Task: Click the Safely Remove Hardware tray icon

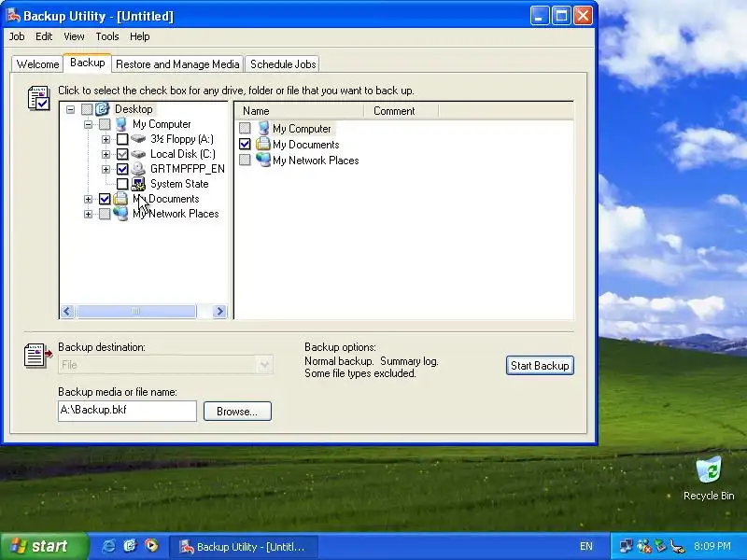Action: [661, 546]
